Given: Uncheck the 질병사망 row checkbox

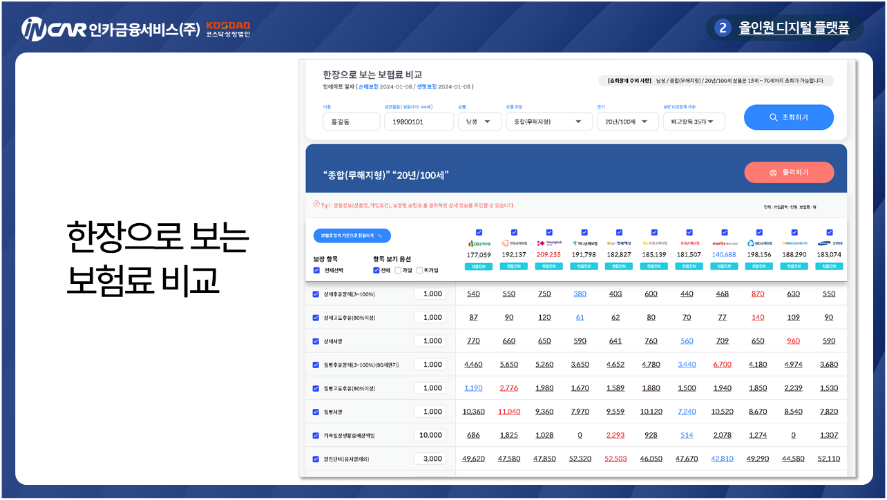Looking at the screenshot, I should pos(316,412).
